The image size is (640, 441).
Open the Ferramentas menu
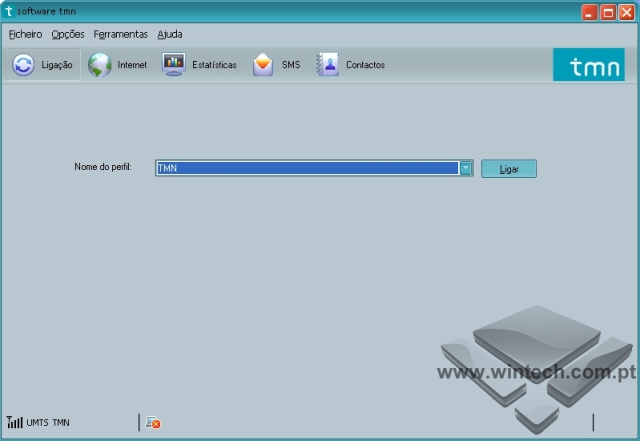[120, 34]
